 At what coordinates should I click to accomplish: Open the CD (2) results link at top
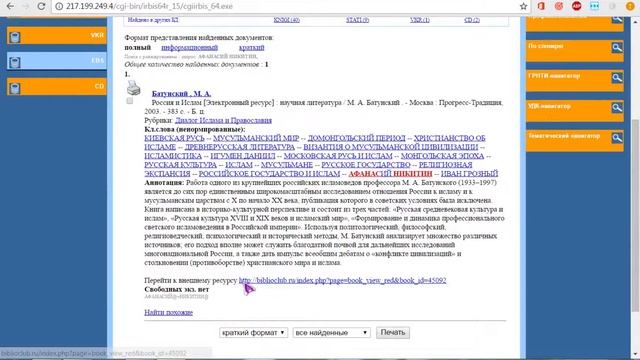(472, 20)
